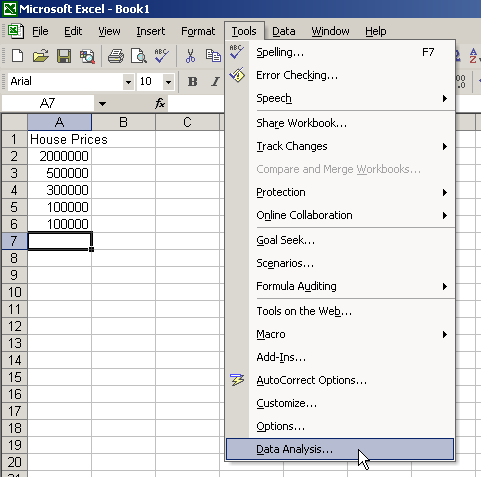
Task: Select column B header
Action: pyautogui.click(x=123, y=122)
